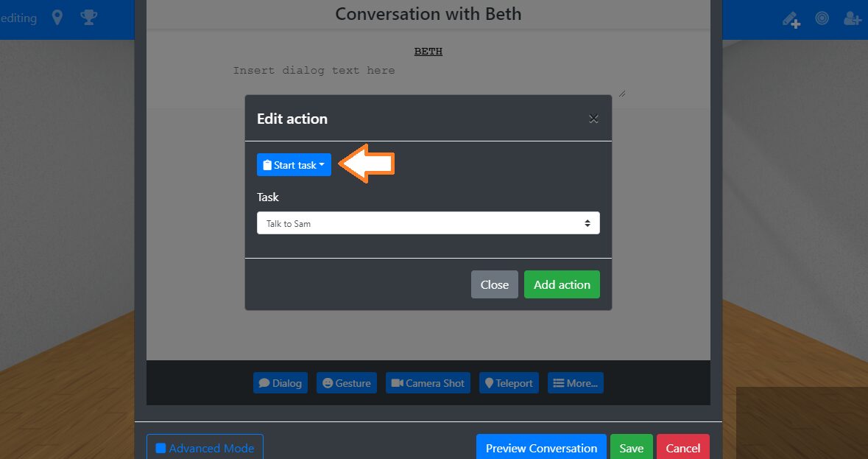Open the Start task action type dropdown

pyautogui.click(x=294, y=165)
